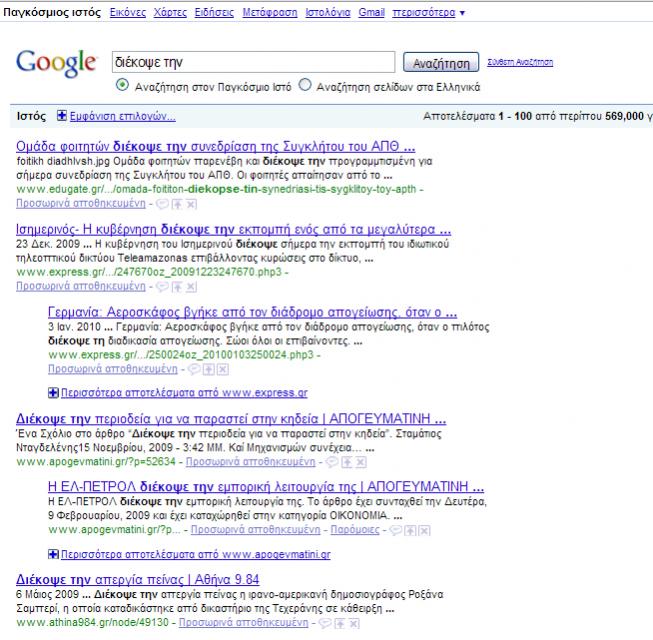Open Gmail from the top bar
Screen dimensions: 653x640
[371, 13]
